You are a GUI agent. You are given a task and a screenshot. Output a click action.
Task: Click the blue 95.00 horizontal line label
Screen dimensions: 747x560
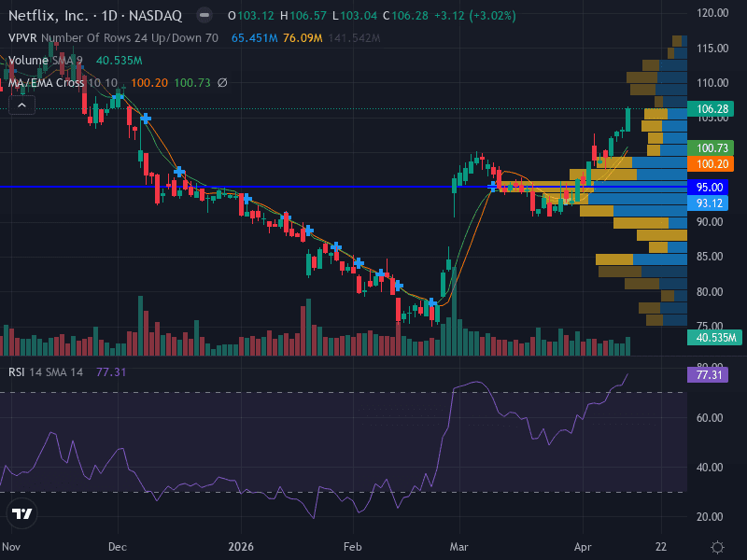[x=710, y=188]
